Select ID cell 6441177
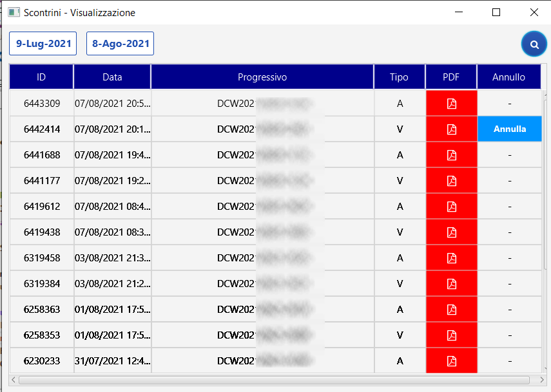The width and height of the screenshot is (551, 392). (42, 181)
